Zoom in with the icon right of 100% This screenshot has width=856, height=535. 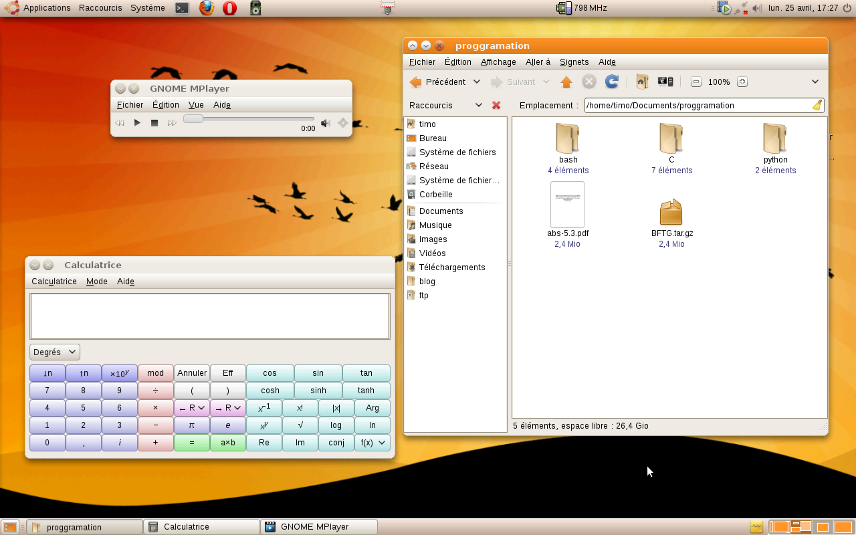tap(742, 82)
